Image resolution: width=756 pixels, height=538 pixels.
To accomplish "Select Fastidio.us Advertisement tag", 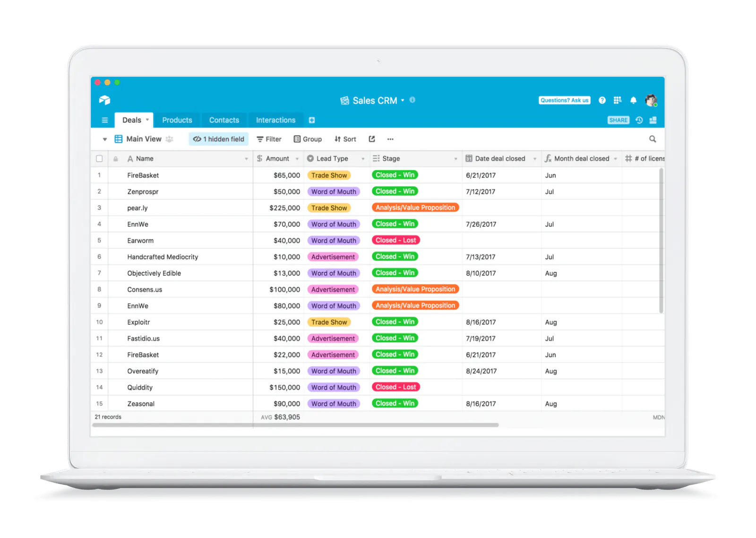I will pyautogui.click(x=333, y=338).
